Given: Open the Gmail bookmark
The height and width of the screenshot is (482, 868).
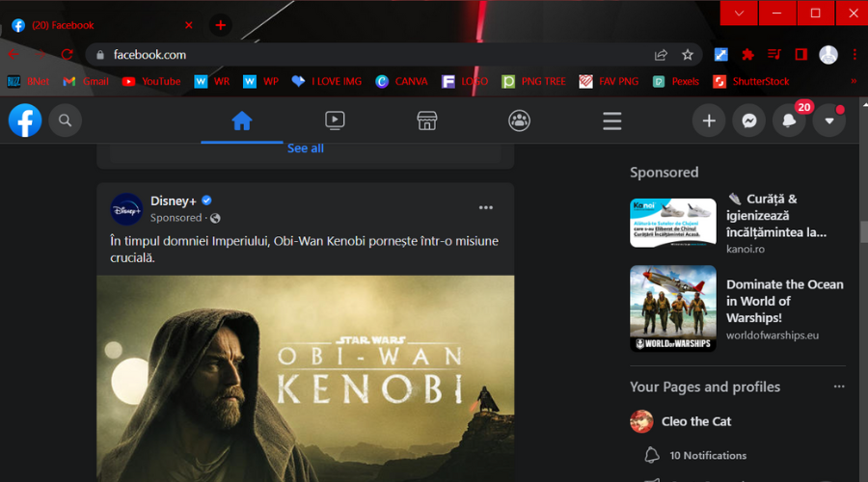Looking at the screenshot, I should [85, 81].
